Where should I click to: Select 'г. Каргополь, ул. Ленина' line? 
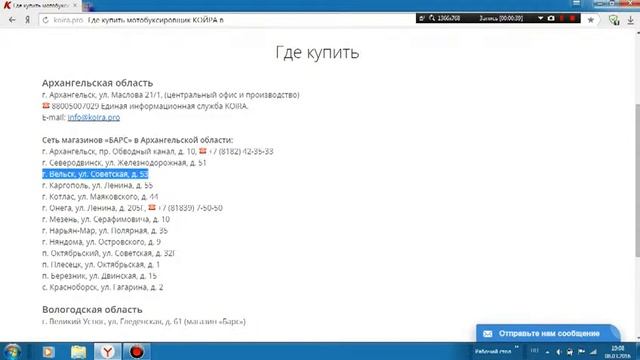(x=97, y=185)
